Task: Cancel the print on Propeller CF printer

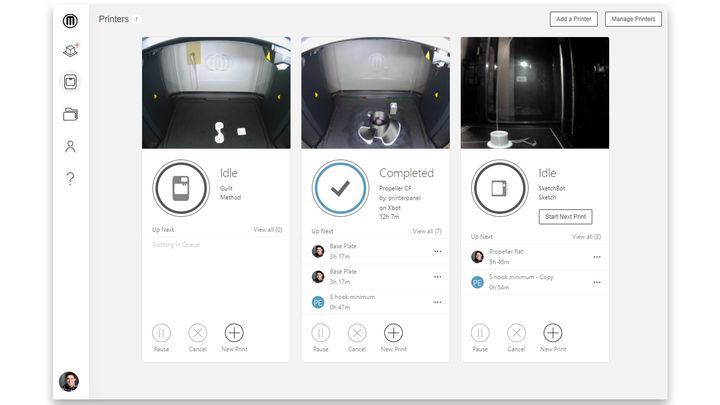Action: pyautogui.click(x=357, y=333)
